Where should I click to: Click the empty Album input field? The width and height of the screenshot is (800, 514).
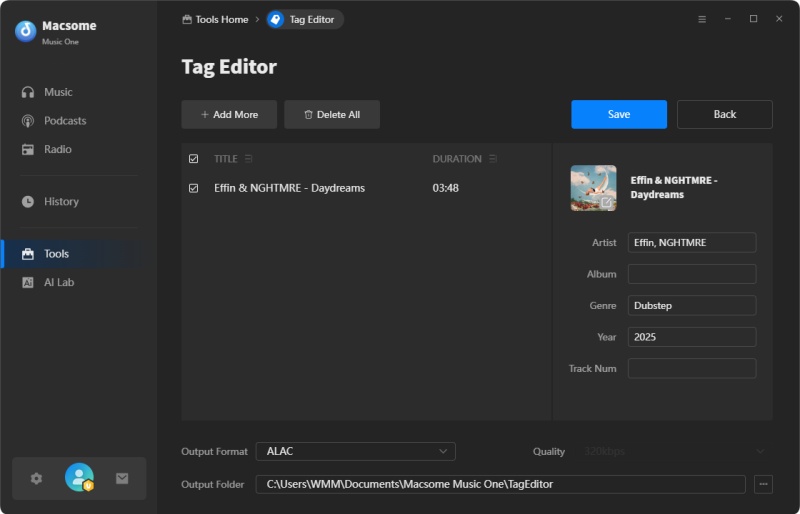[x=692, y=274]
